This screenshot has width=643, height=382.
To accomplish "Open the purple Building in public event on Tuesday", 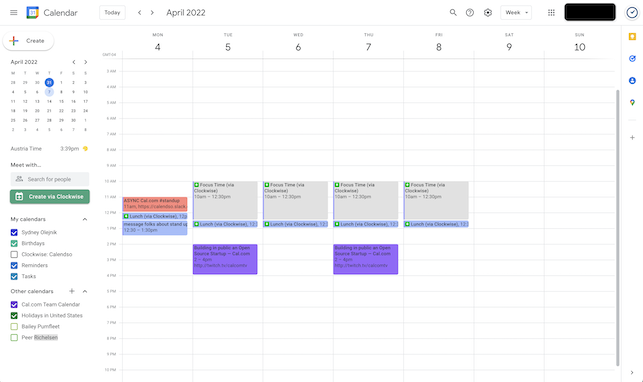I will [225, 259].
